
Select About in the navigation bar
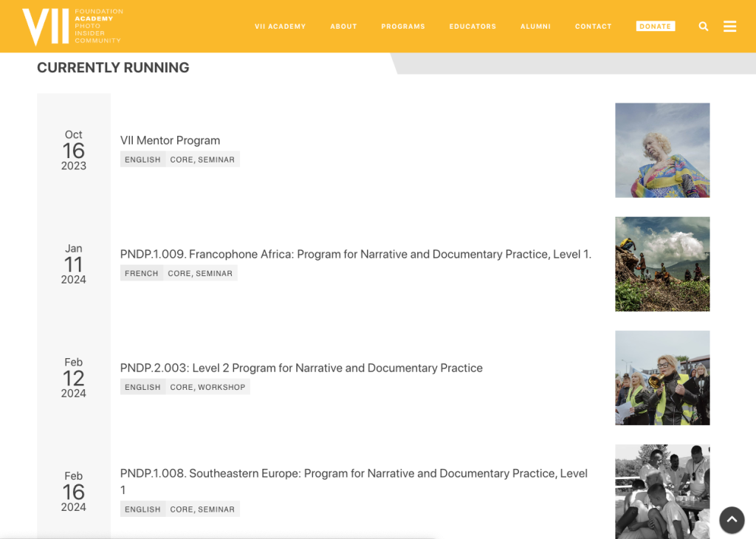[343, 27]
